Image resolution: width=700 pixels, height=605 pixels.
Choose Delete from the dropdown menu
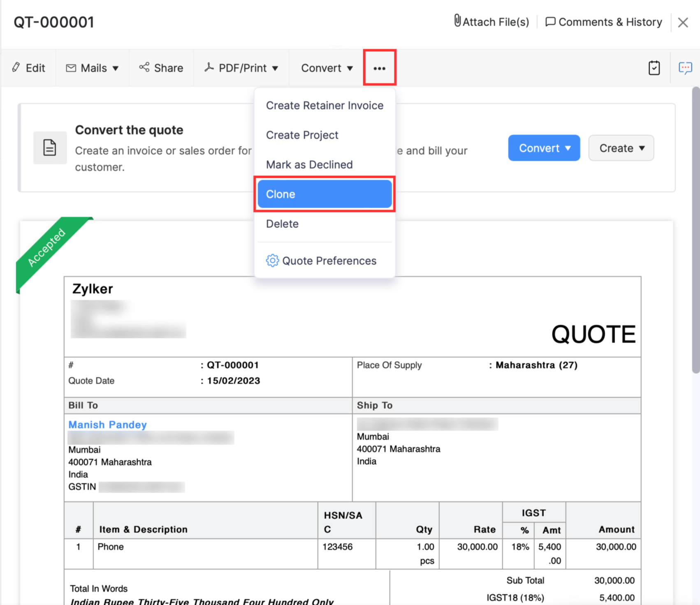coord(282,224)
